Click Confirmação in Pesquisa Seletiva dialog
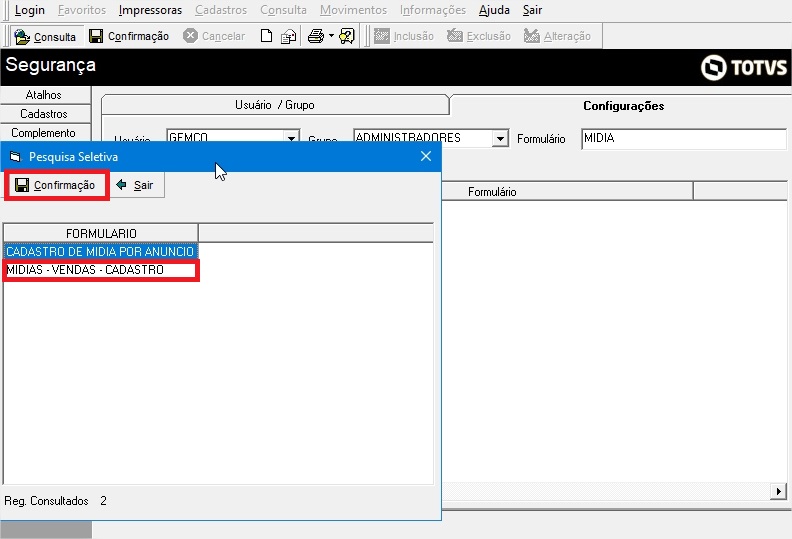This screenshot has width=792, height=539. pos(56,185)
